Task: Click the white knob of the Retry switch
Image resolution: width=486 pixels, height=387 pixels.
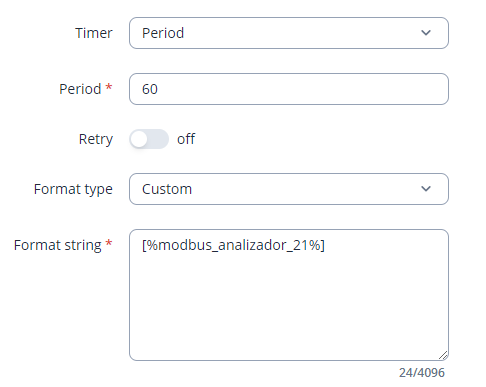Action: point(139,139)
